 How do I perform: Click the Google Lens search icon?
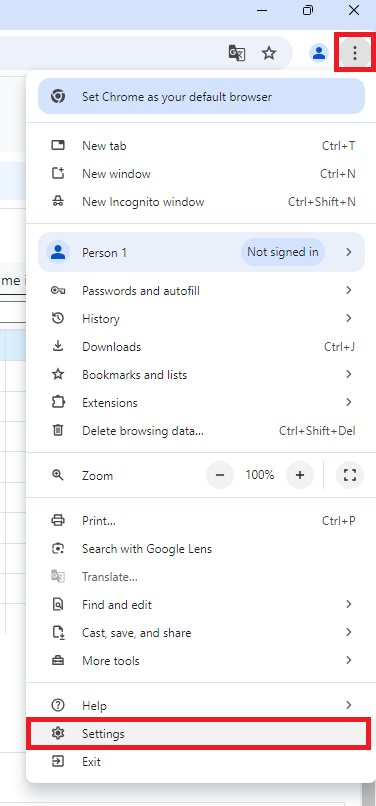pos(58,548)
